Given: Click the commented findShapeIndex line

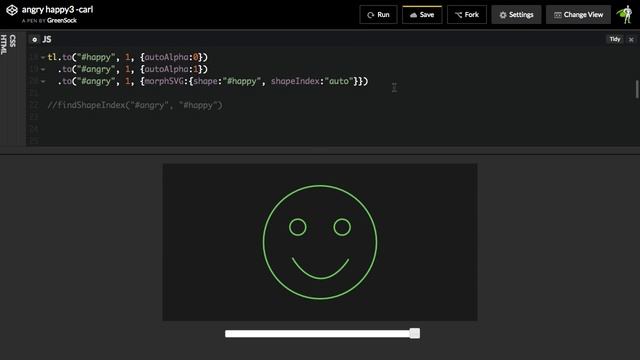Looking at the screenshot, I should point(135,105).
